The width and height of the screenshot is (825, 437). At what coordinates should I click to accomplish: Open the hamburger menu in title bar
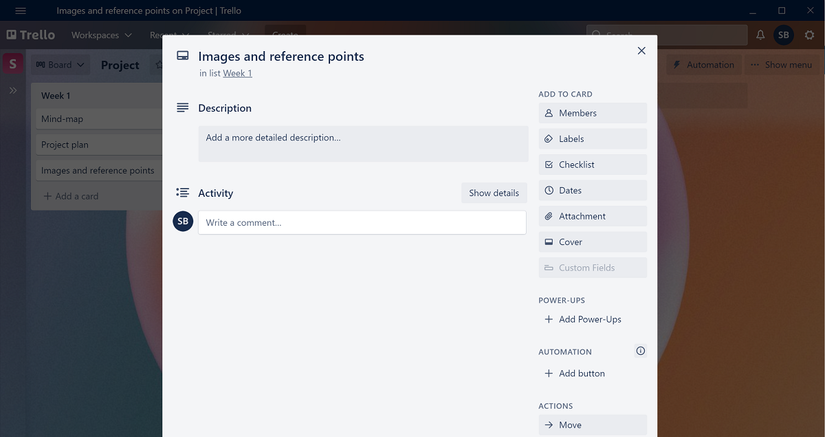[x=21, y=11]
